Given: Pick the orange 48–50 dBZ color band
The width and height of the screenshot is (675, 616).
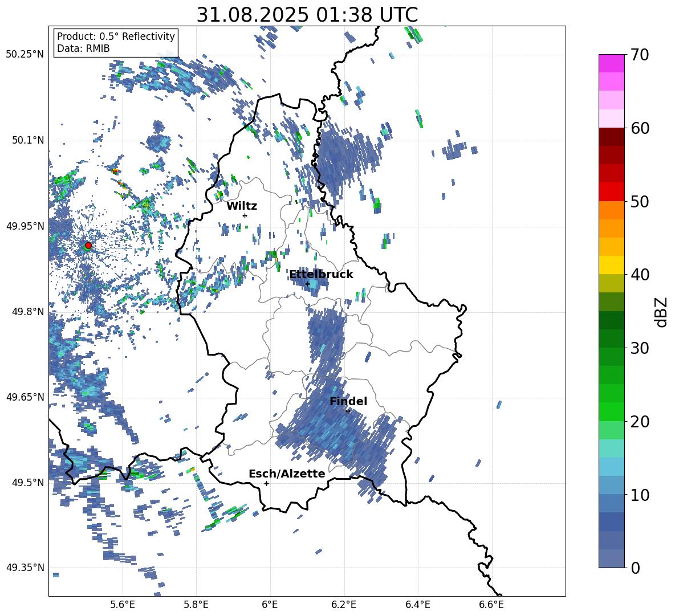Looking at the screenshot, I should click(612, 210).
